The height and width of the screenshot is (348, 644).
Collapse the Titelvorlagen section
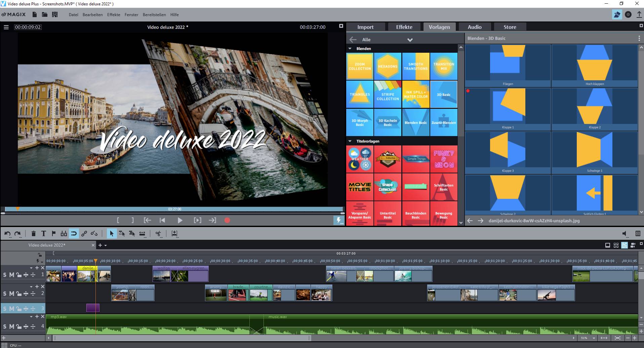(350, 141)
